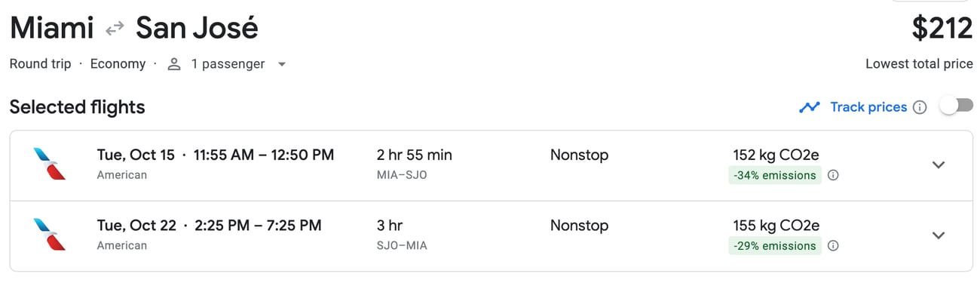Click the $212 lowest total price
The width and height of the screenshot is (980, 286).
(x=942, y=29)
